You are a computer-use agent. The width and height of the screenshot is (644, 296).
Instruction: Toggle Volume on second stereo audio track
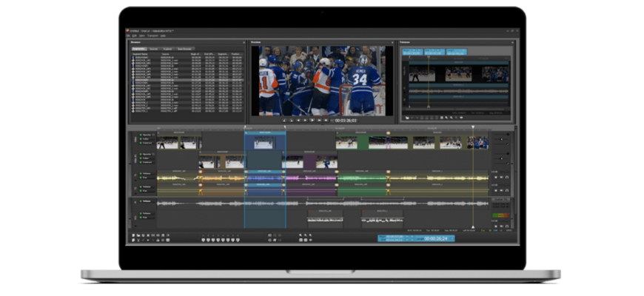(x=146, y=186)
